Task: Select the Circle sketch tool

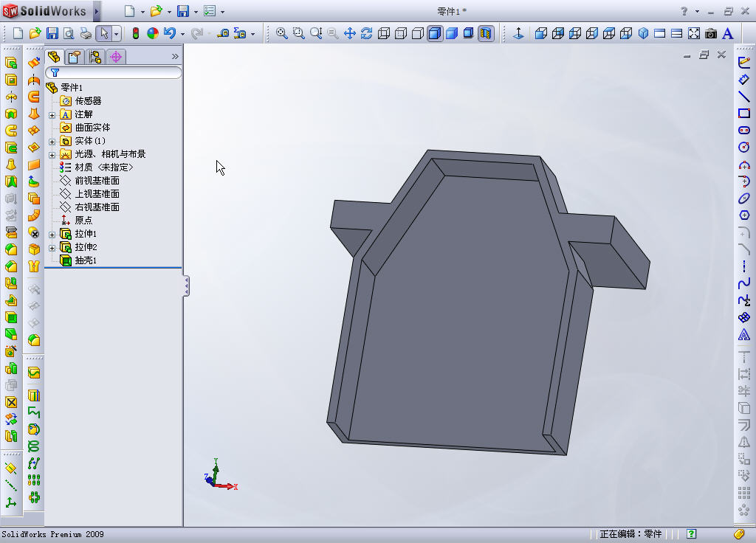Action: pos(744,147)
